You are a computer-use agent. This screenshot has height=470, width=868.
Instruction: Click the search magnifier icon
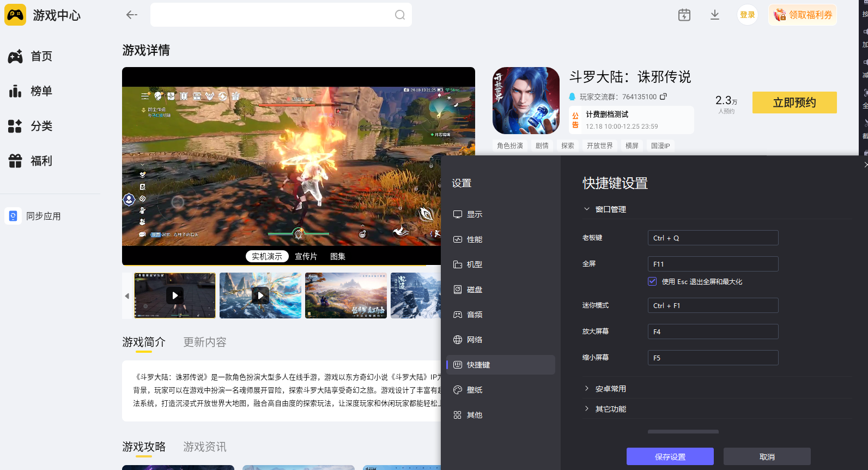[x=400, y=15]
